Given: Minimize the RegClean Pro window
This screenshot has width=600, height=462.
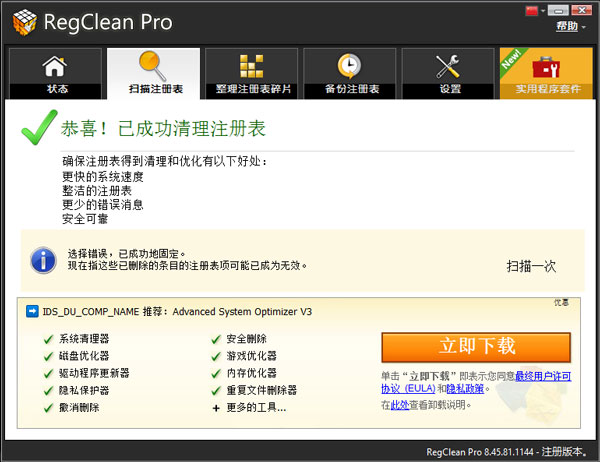Looking at the screenshot, I should point(558,10).
